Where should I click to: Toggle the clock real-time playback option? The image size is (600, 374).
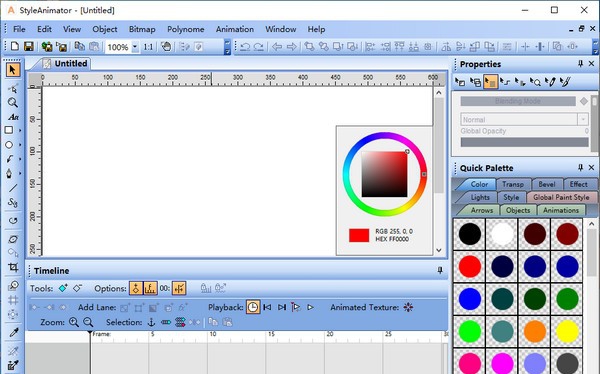[x=253, y=307]
